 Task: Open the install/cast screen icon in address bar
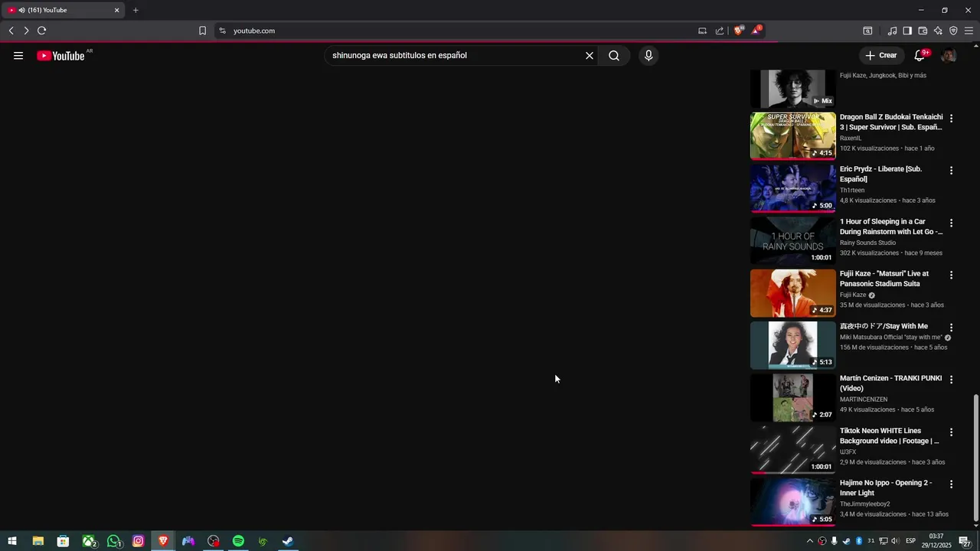(x=702, y=31)
